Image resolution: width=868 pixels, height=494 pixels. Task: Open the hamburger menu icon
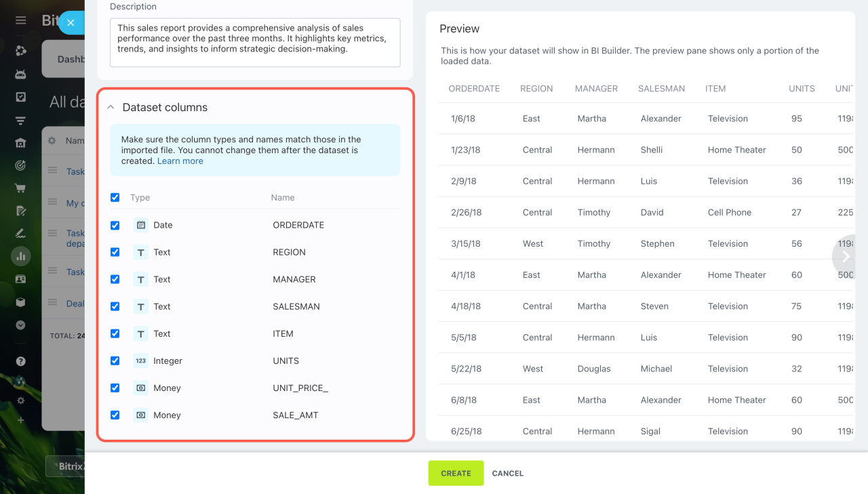click(x=20, y=20)
